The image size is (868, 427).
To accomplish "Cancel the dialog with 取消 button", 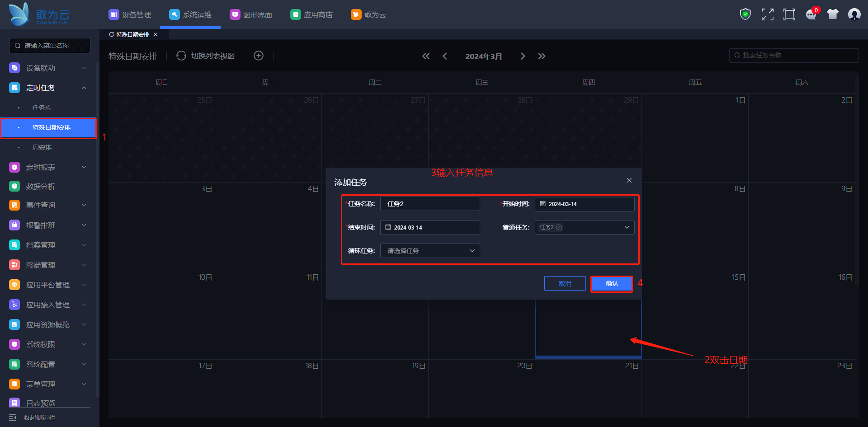I will coord(565,284).
